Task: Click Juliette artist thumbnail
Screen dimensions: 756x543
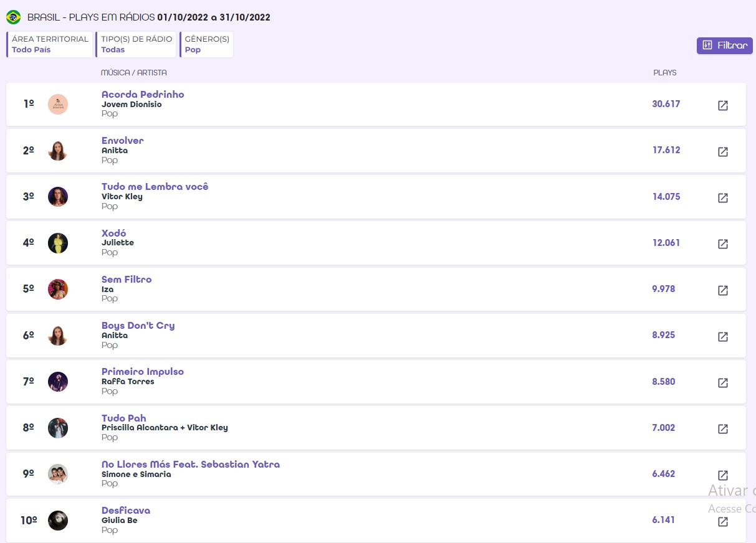Action: [58, 243]
